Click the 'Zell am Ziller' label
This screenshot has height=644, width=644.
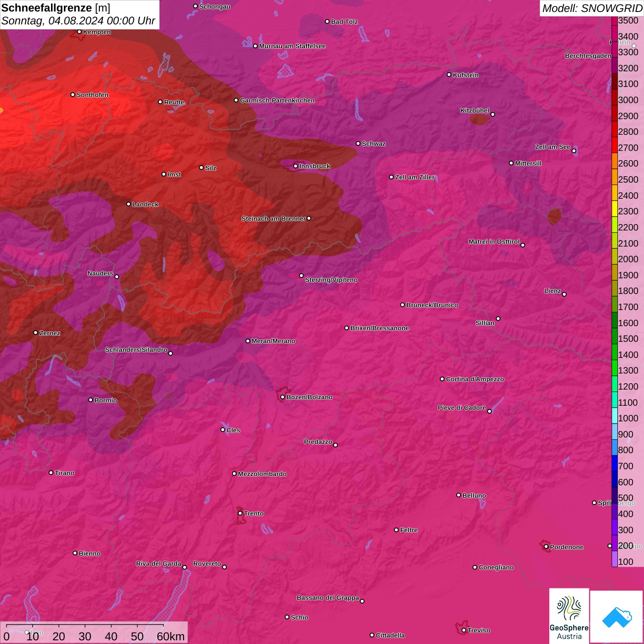click(415, 177)
